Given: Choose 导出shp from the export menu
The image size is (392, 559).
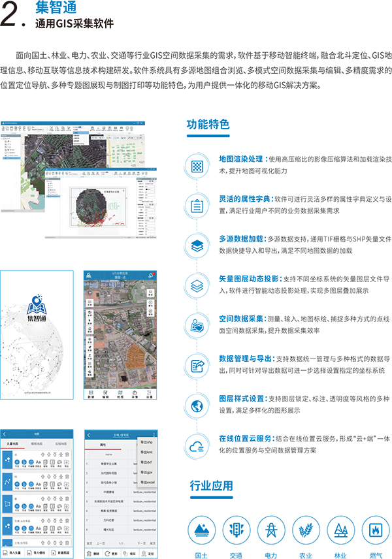Looking at the screenshot, I should tap(146, 442).
